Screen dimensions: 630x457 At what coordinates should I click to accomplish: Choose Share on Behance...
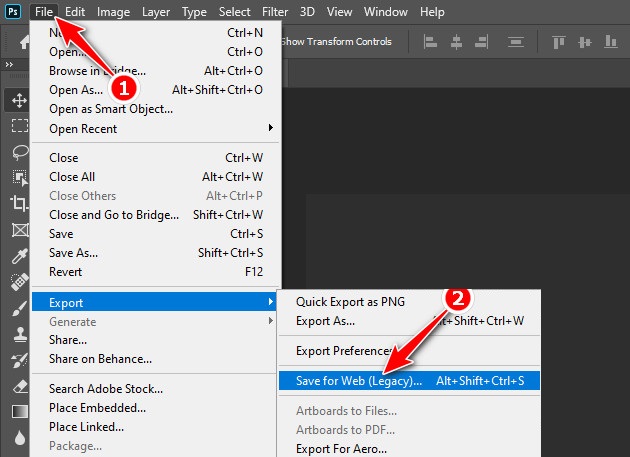point(155,359)
